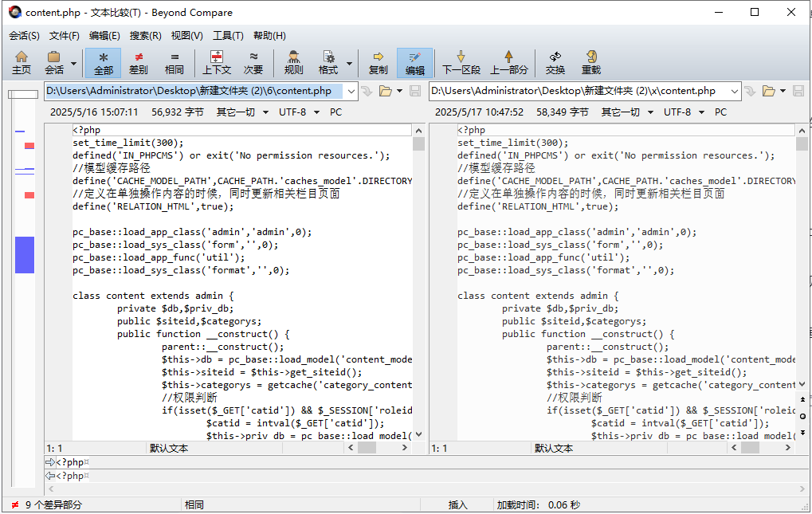The width and height of the screenshot is (812, 514).
Task: Click the right file path input field
Action: pos(579,91)
